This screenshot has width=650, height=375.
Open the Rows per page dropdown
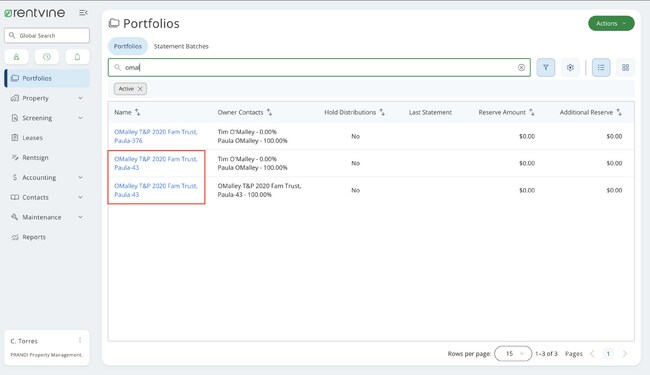513,353
